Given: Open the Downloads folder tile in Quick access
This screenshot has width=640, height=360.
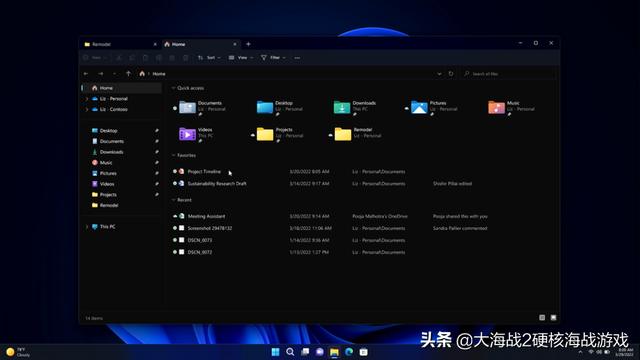Looking at the screenshot, I should tap(355, 107).
